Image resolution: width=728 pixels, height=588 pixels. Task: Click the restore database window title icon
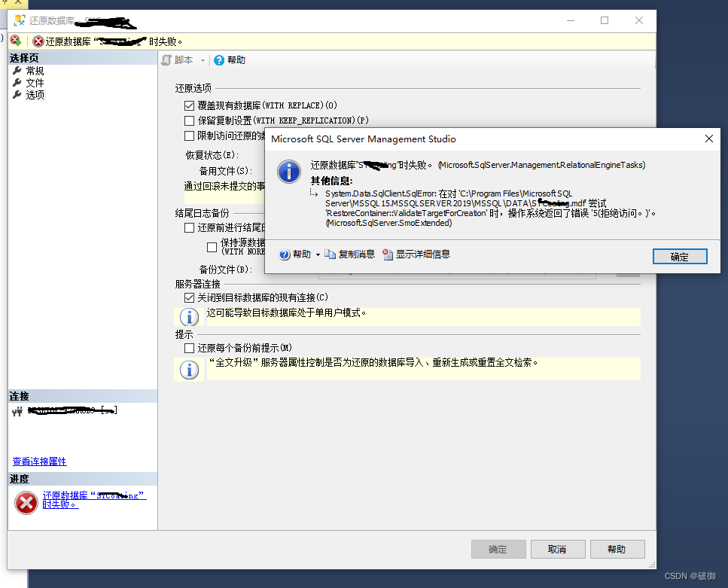pos(19,20)
